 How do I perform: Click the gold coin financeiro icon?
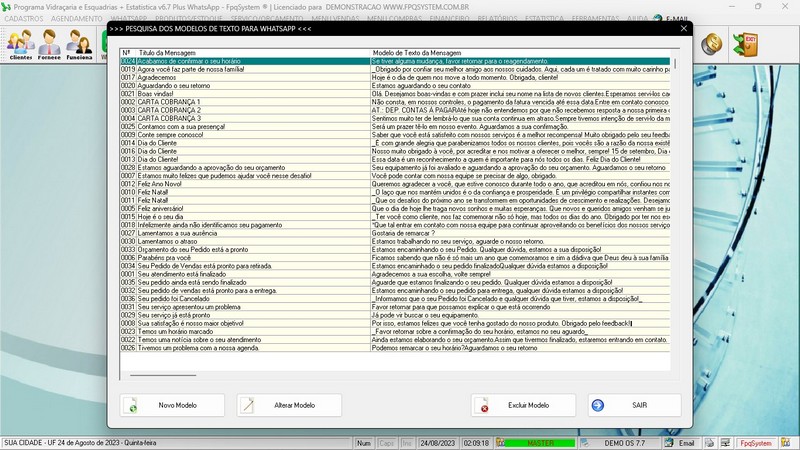pyautogui.click(x=711, y=44)
